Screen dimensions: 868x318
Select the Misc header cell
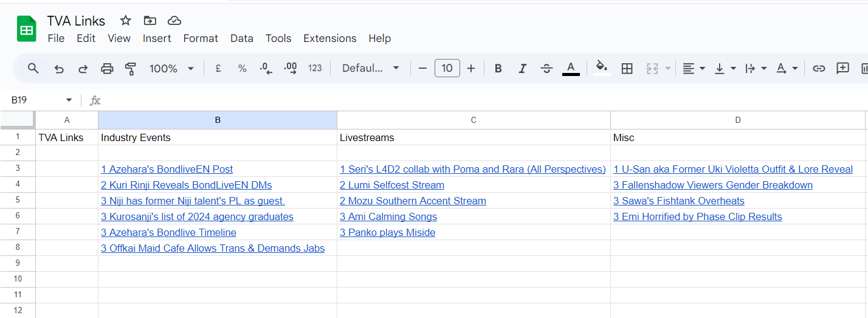coord(738,137)
